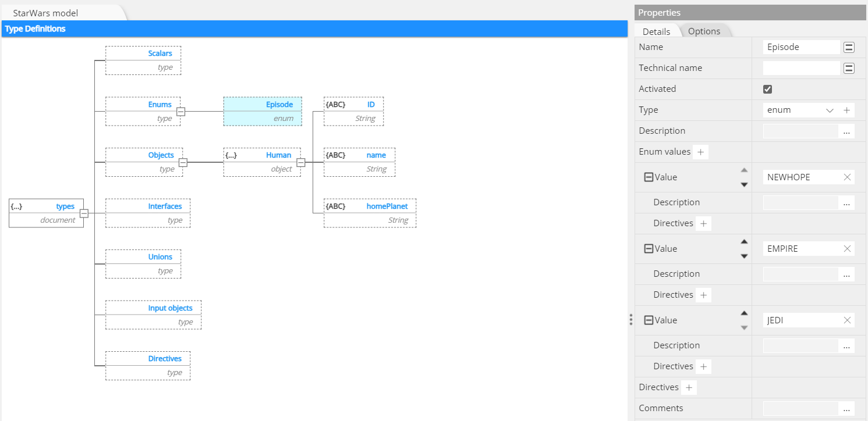The image size is (868, 421).
Task: Select the Unions type node
Action: pyautogui.click(x=143, y=264)
